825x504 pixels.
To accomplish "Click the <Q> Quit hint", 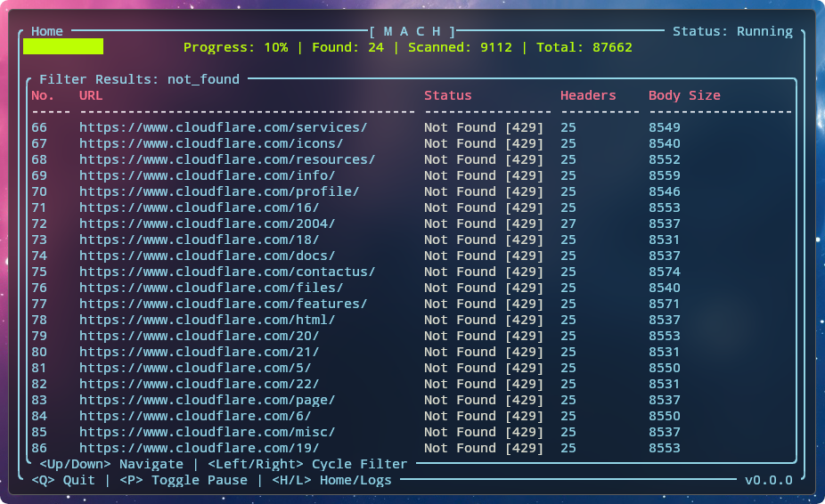I will click(x=63, y=481).
